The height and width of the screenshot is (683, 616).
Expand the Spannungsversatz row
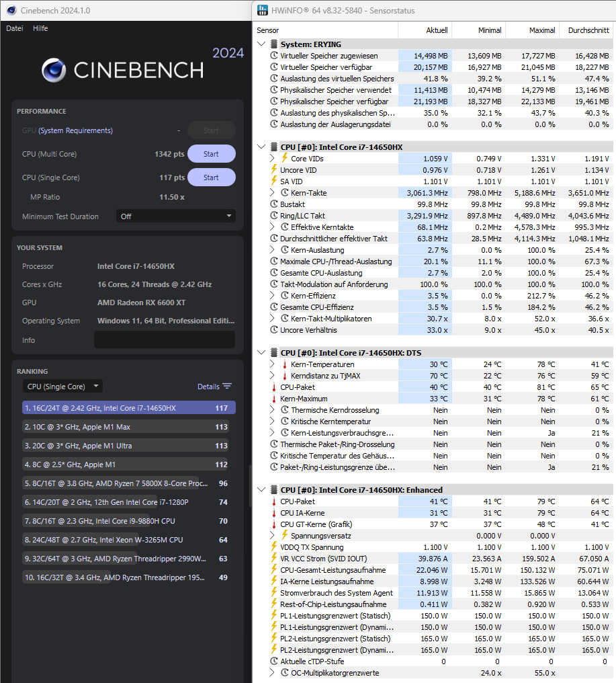pyautogui.click(x=272, y=535)
